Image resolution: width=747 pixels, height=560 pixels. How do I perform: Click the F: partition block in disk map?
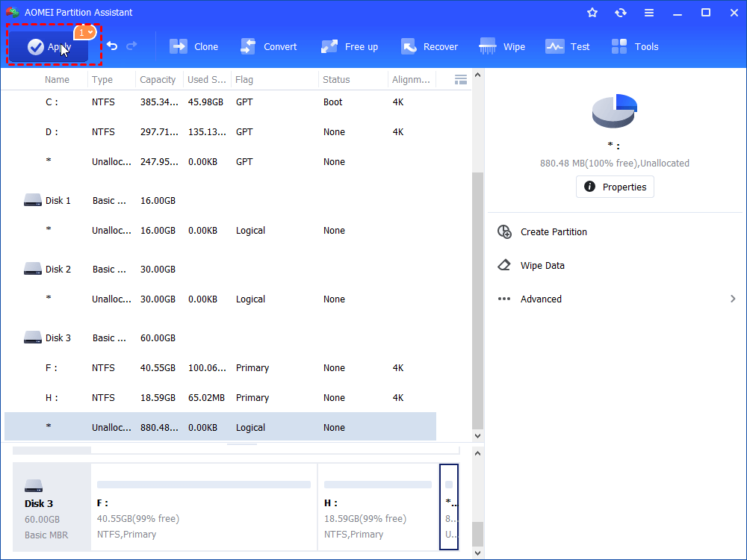pyautogui.click(x=204, y=507)
